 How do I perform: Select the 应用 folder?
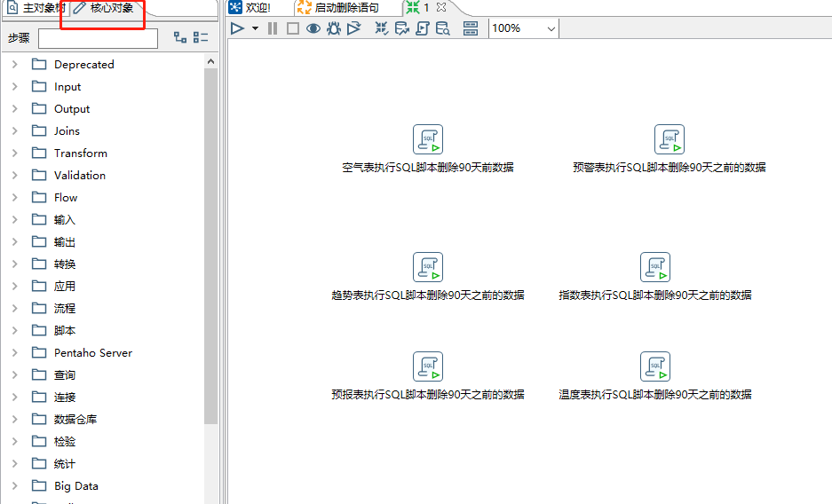65,287
